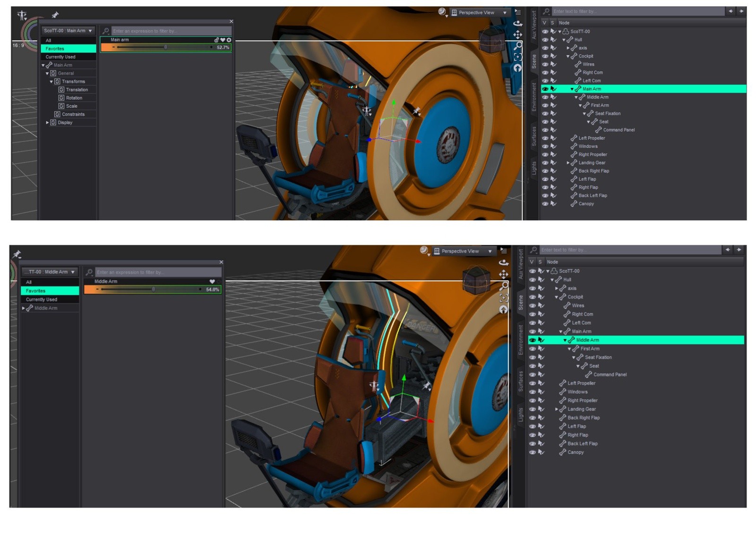Viewport: 756px width, 535px height.
Task: Toggle favorite heart on Main arm slider
Action: click(223, 40)
